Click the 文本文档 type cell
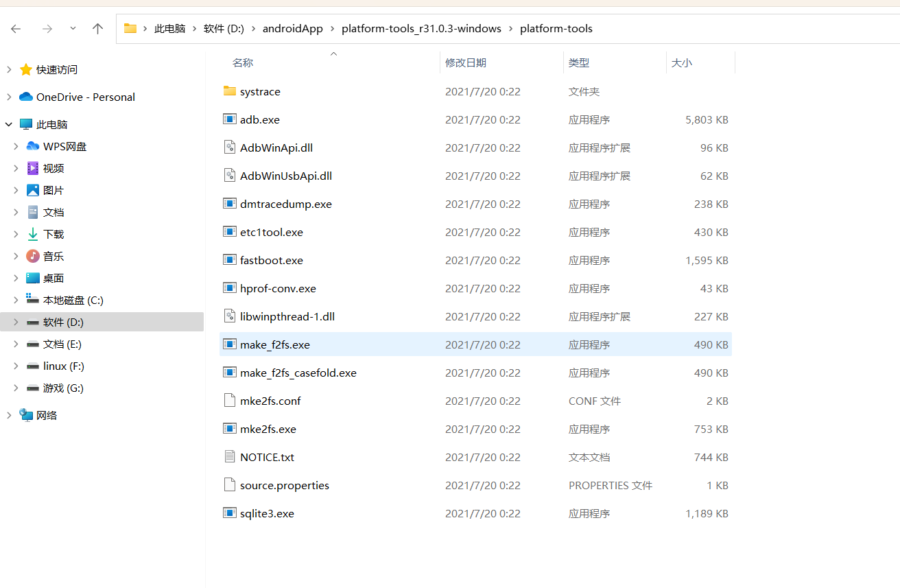900x588 pixels. pyautogui.click(x=589, y=457)
